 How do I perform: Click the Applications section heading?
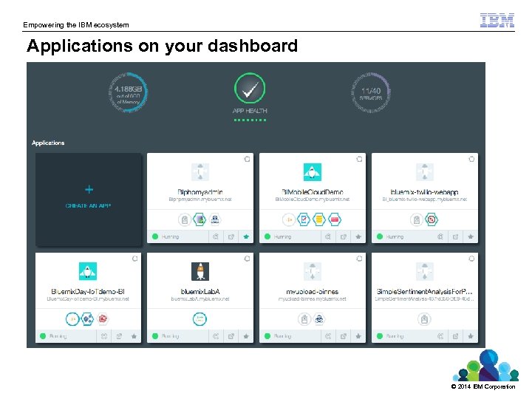click(x=48, y=143)
